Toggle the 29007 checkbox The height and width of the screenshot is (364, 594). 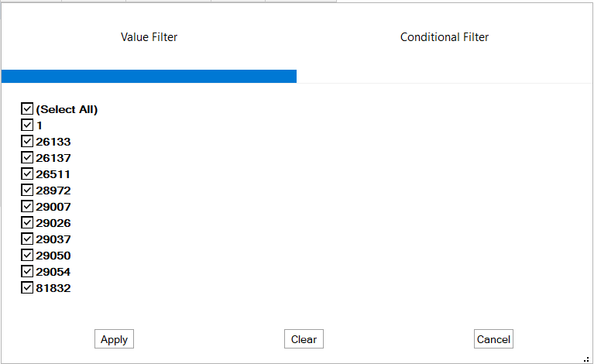point(27,207)
